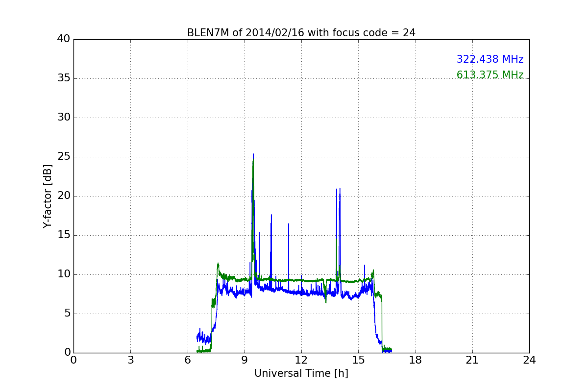Click the y-axis tick label 30
Image resolution: width=588 pixels, height=392 pixels.
point(64,118)
